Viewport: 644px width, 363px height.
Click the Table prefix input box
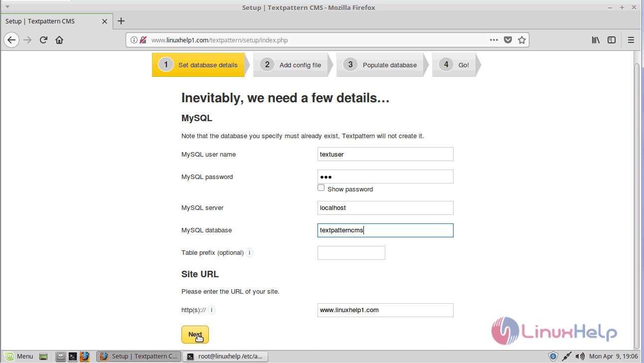tap(351, 253)
